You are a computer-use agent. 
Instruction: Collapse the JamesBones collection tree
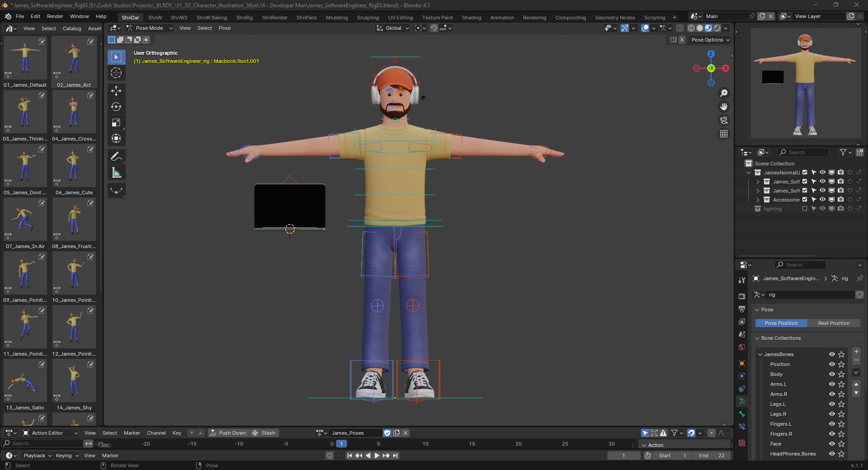point(760,354)
